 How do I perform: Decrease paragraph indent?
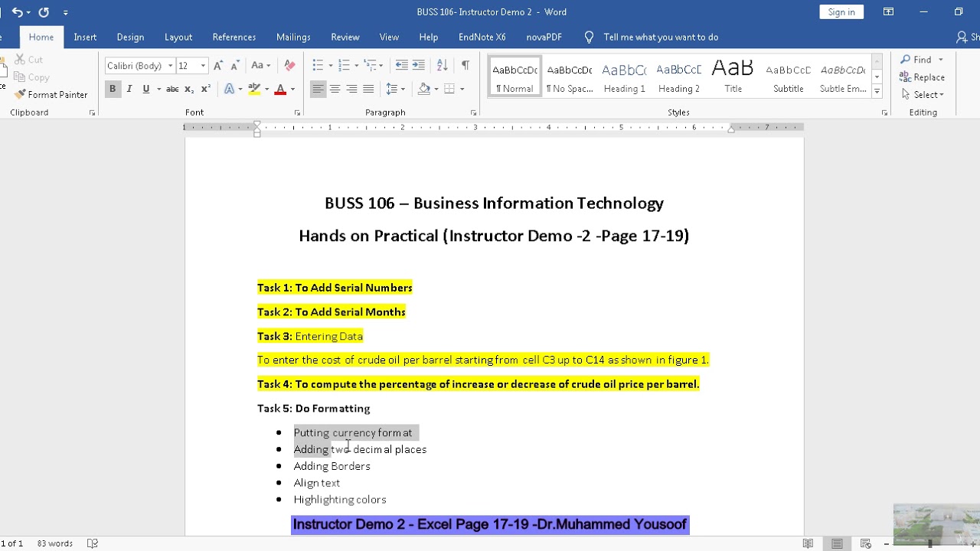(402, 65)
